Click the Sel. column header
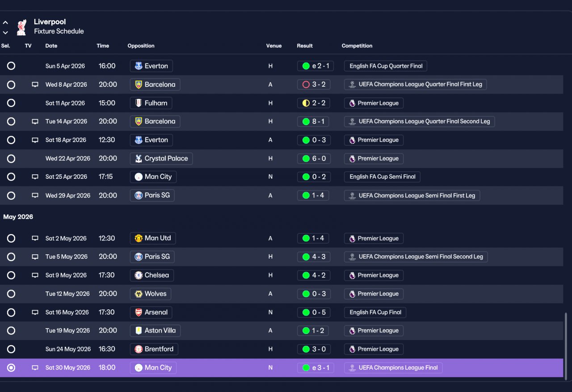This screenshot has width=572, height=392. (x=6, y=46)
